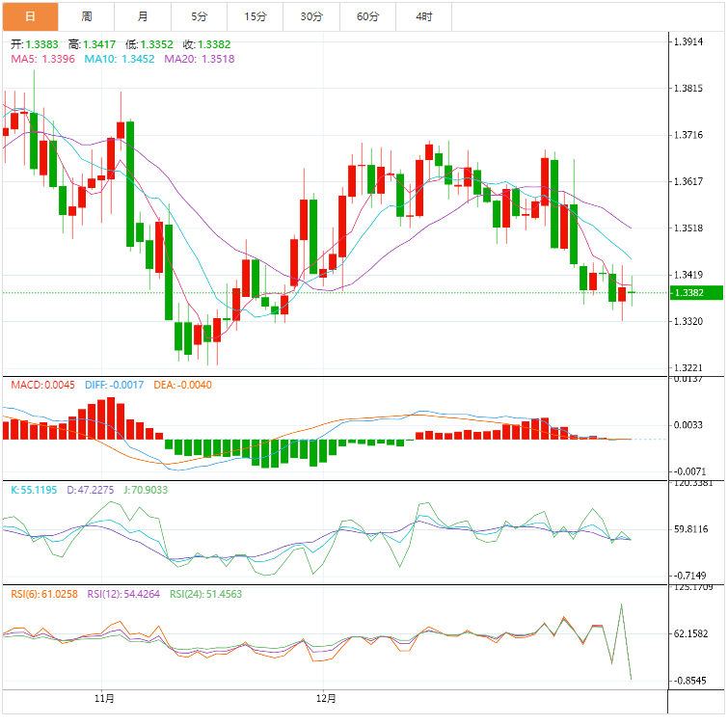Click the DIFF value label
Image resolution: width=728 pixels, height=725 pixels.
[x=113, y=385]
